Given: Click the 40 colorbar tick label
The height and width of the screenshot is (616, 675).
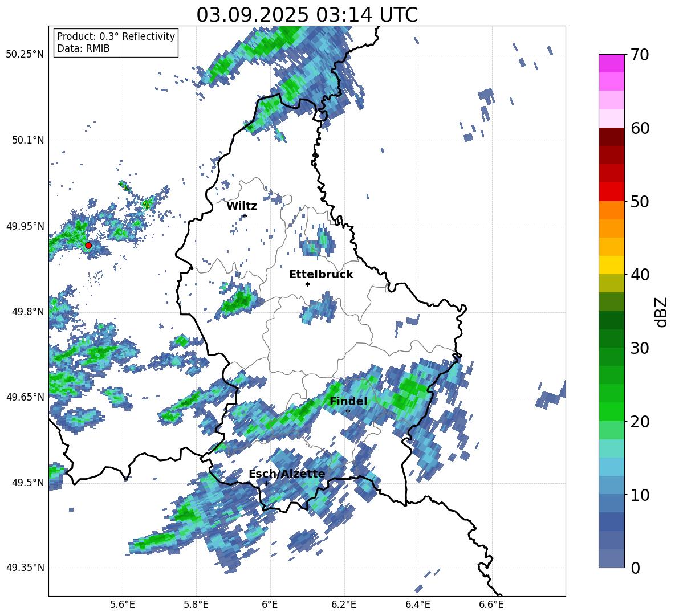Looking at the screenshot, I should (x=640, y=275).
